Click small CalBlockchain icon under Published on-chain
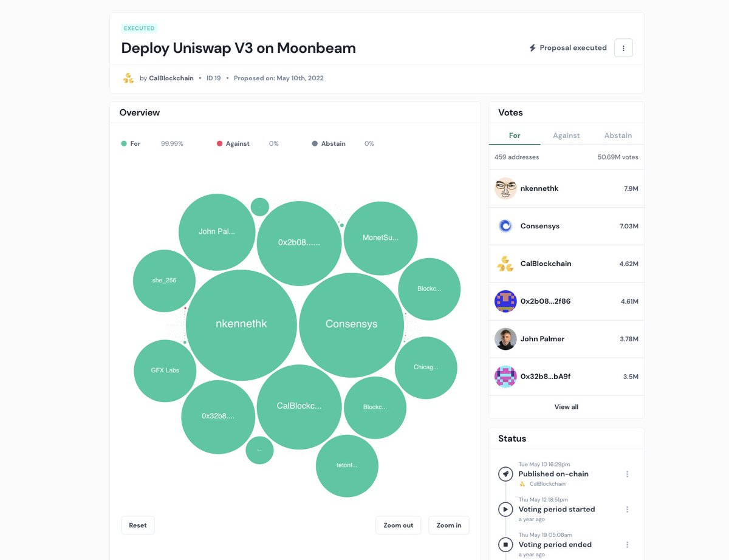 522,484
